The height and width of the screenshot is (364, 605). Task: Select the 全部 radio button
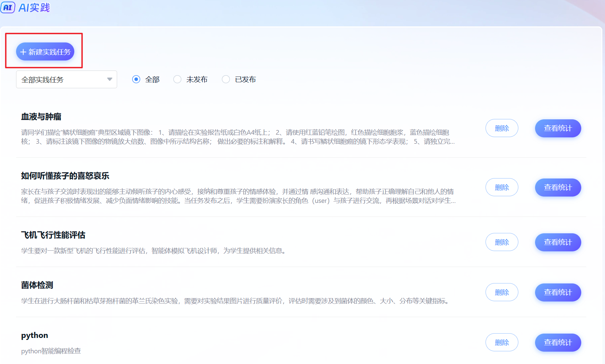point(136,80)
